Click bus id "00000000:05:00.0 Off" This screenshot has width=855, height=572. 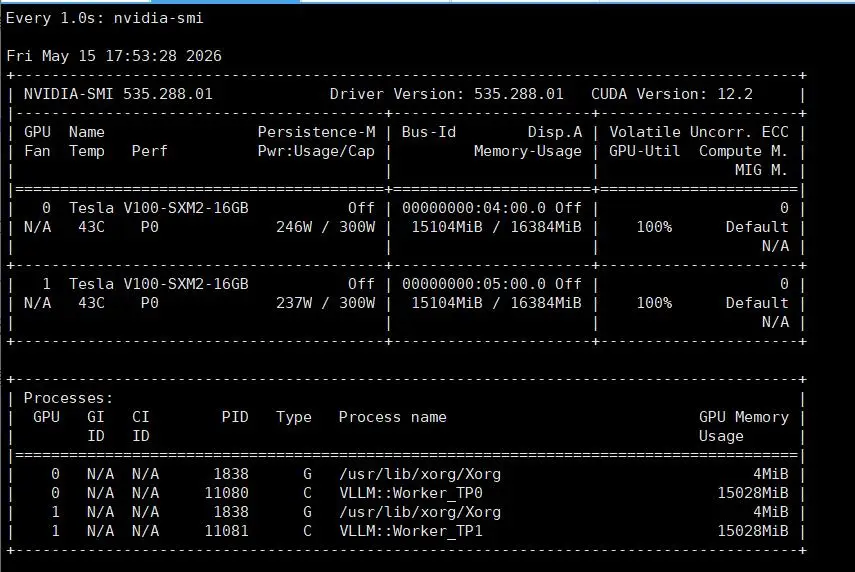point(492,284)
